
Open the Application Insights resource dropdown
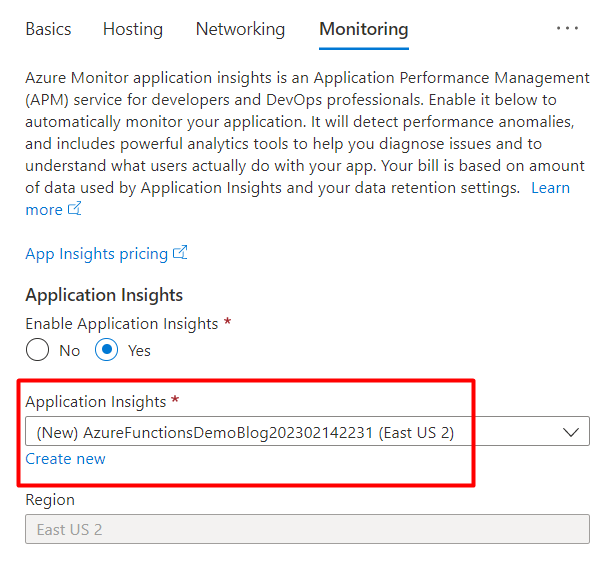point(307,431)
